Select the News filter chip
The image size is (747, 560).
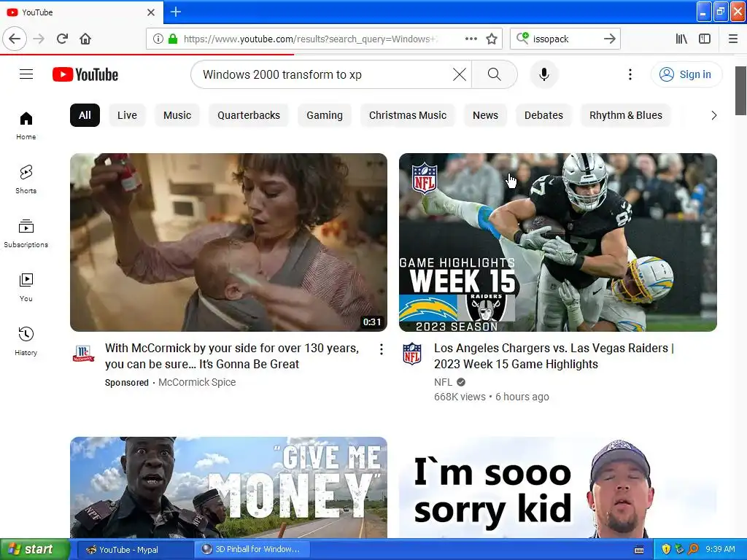[x=485, y=115]
